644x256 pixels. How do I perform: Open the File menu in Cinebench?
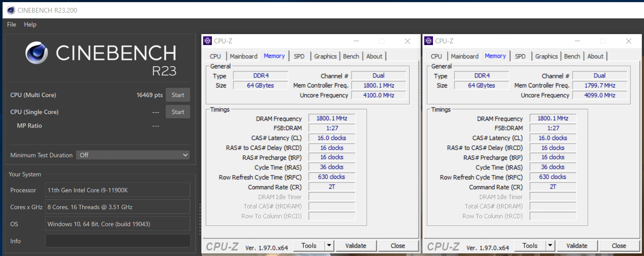11,25
